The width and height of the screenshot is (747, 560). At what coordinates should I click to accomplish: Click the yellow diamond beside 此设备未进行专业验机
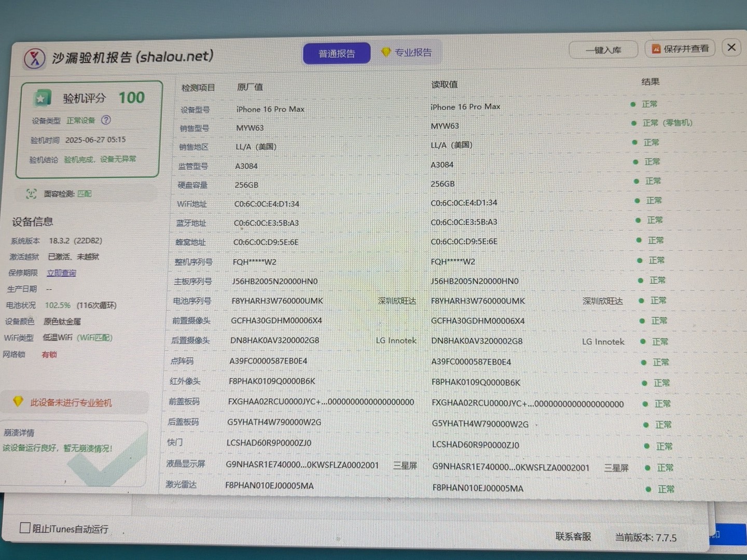(18, 401)
